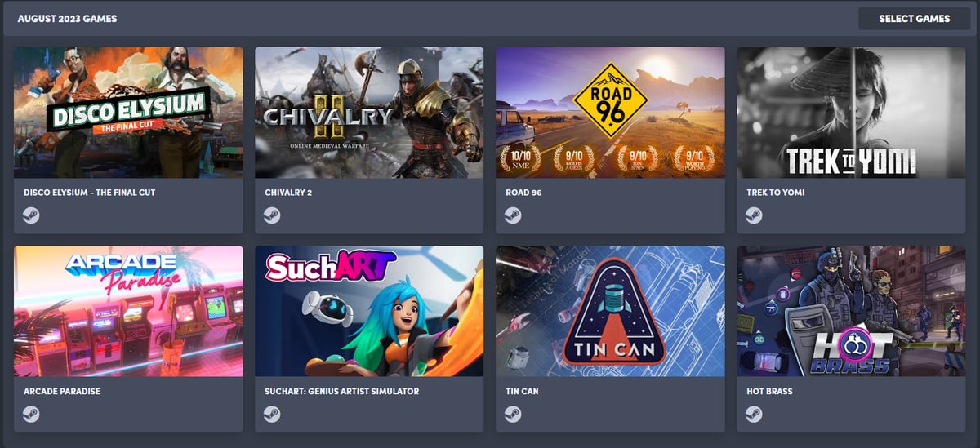Click the Steam icon under SuchArt
Viewport: 980px width, 448px height.
click(x=272, y=414)
